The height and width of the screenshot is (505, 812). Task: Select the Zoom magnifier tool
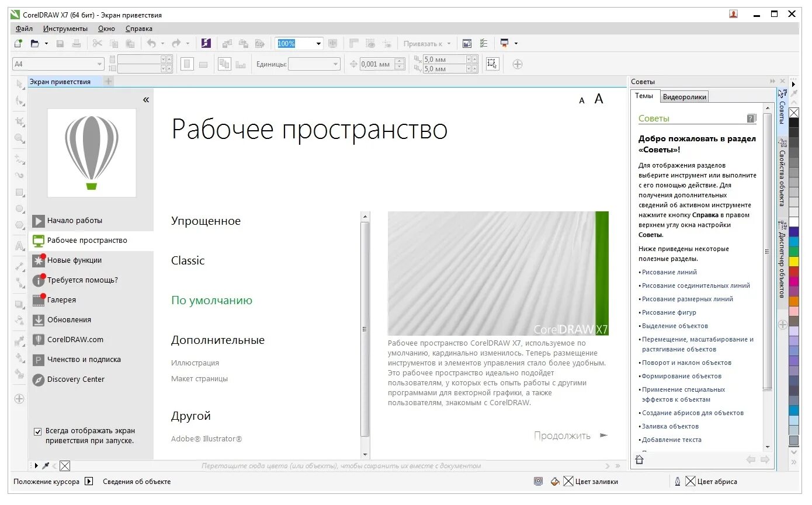pos(20,138)
